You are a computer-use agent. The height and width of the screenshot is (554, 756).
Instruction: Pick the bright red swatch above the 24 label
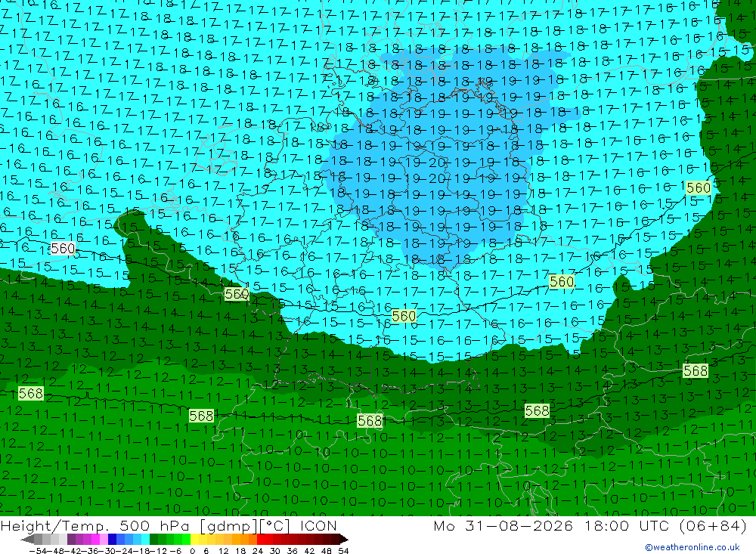261,540
